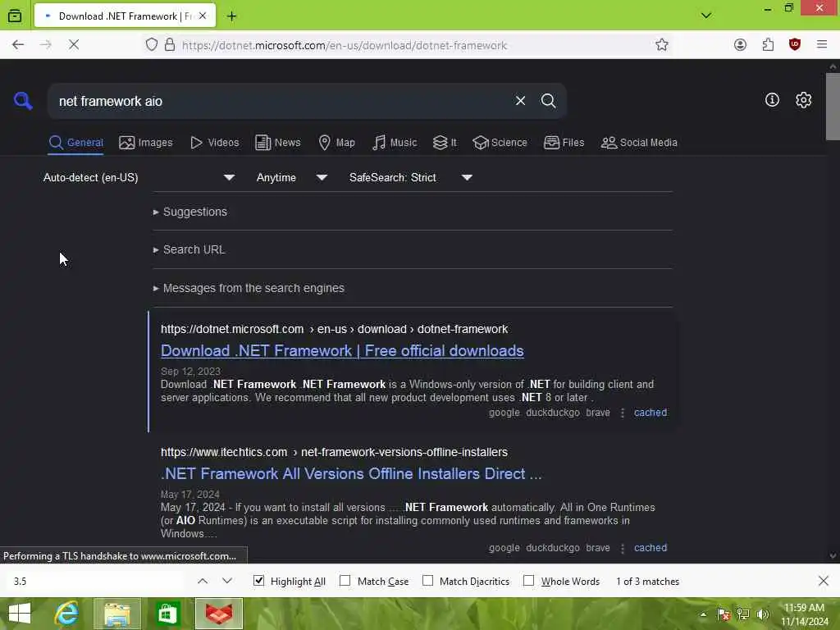Screen dimensions: 840x630
Task: Click the address bar URL
Action: (x=344, y=46)
